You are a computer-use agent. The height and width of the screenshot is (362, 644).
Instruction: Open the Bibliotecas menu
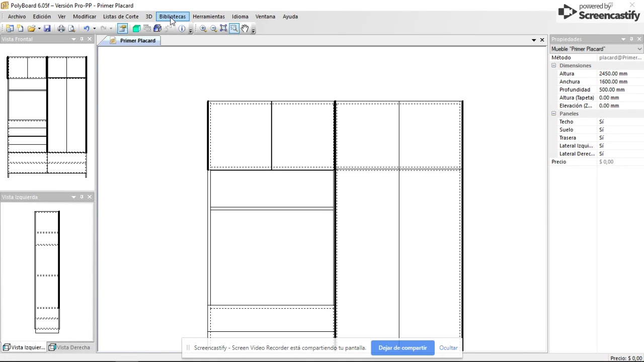click(173, 17)
